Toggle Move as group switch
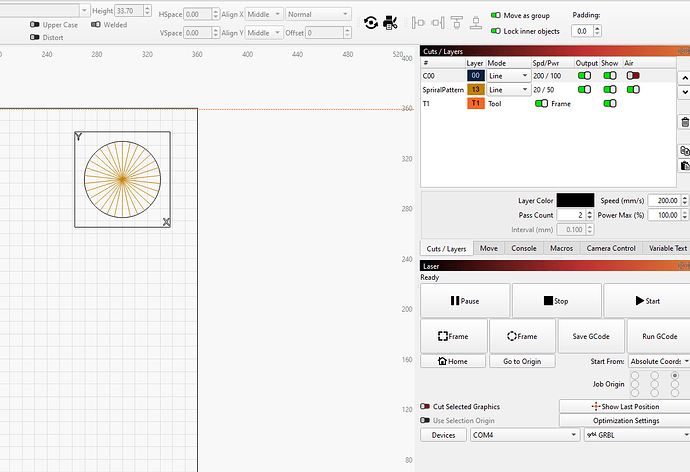This screenshot has width=690, height=472. 495,15
